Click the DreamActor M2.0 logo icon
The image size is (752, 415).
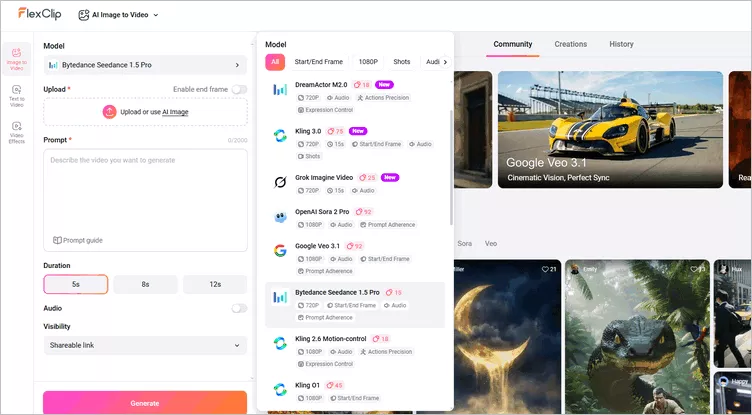(280, 90)
